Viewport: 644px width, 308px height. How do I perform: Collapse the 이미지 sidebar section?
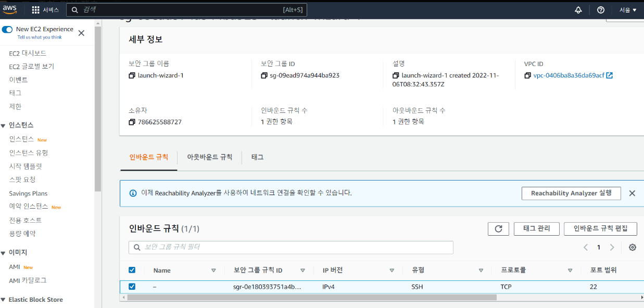(x=3, y=252)
